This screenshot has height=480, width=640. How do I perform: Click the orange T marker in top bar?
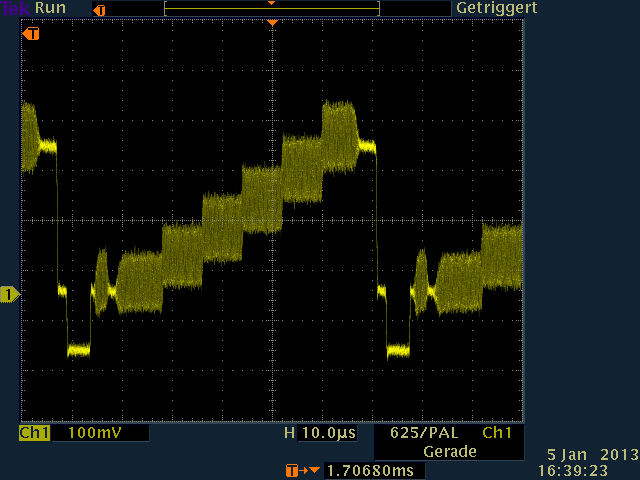97,9
